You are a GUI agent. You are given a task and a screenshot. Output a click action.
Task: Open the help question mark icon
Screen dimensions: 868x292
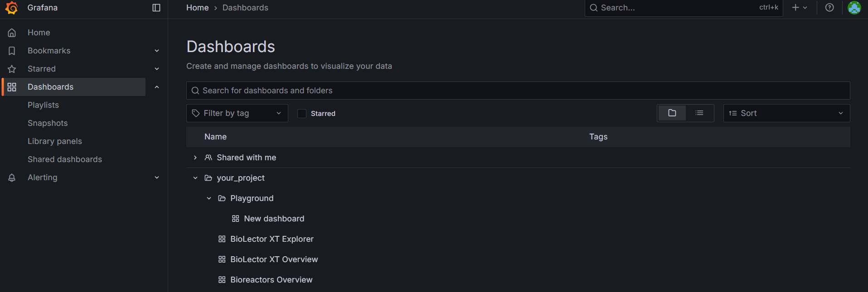[x=829, y=8]
